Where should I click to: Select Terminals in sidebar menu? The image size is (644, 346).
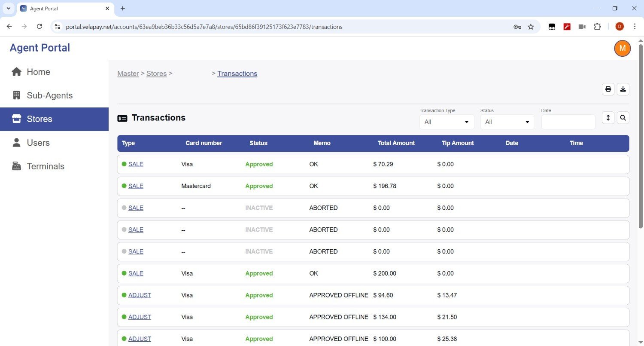click(x=45, y=166)
